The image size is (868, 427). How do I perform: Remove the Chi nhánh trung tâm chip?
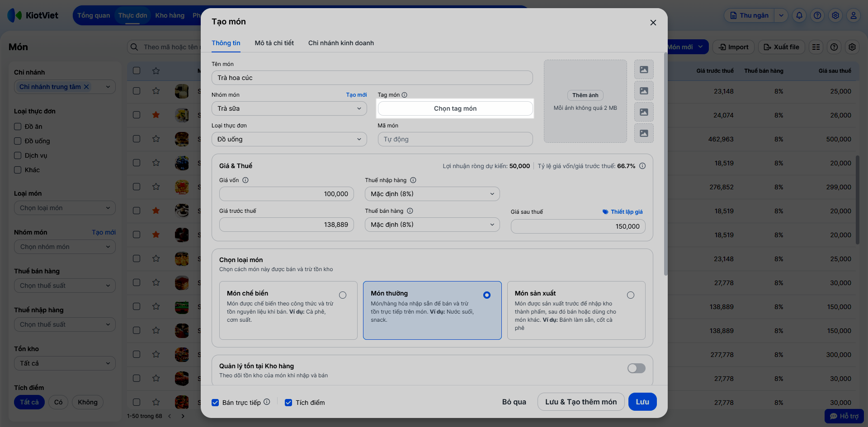(x=86, y=87)
